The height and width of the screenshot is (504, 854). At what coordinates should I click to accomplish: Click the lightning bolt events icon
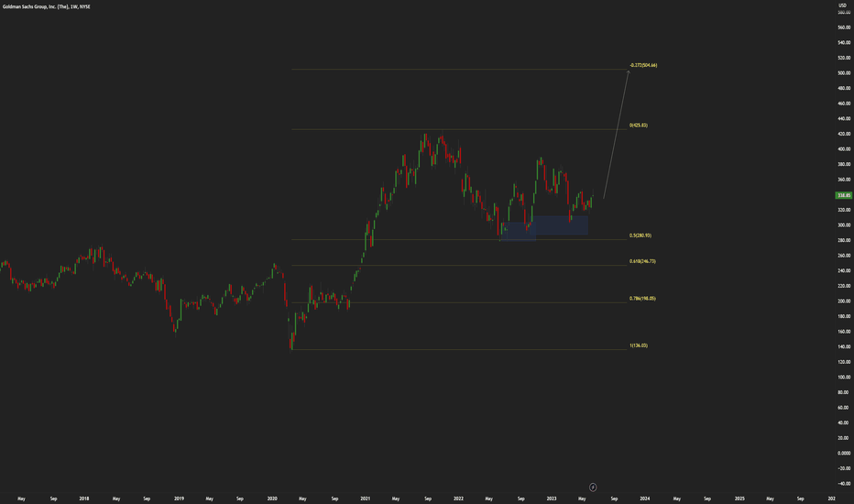click(x=593, y=488)
